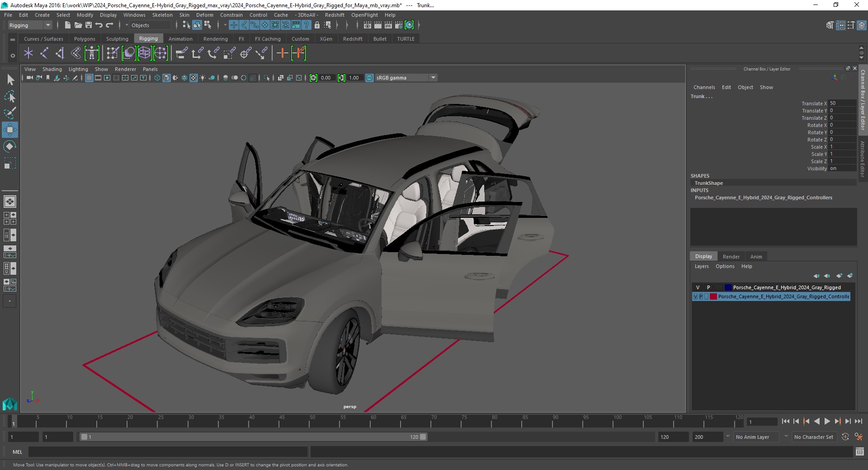
Task: Open the Channels menu in Channel Box
Action: (704, 87)
